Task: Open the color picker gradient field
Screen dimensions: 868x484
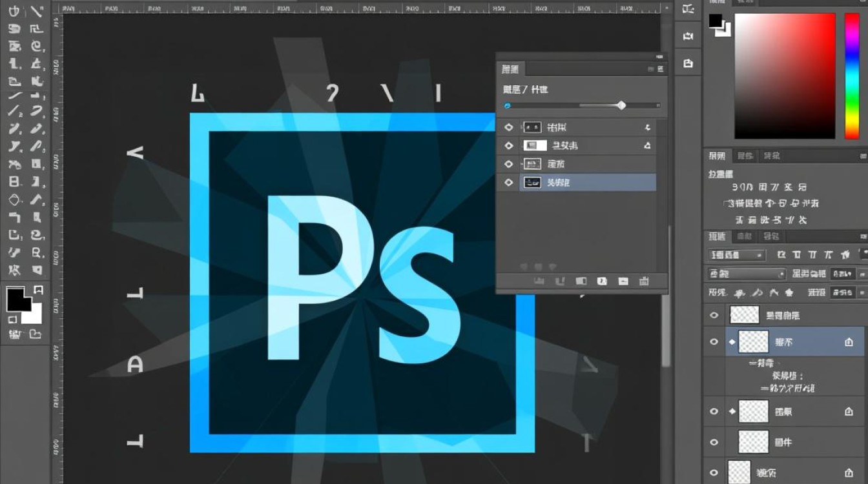Action: click(x=785, y=76)
